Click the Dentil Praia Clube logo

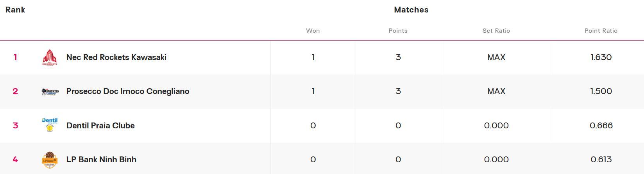[50, 125]
